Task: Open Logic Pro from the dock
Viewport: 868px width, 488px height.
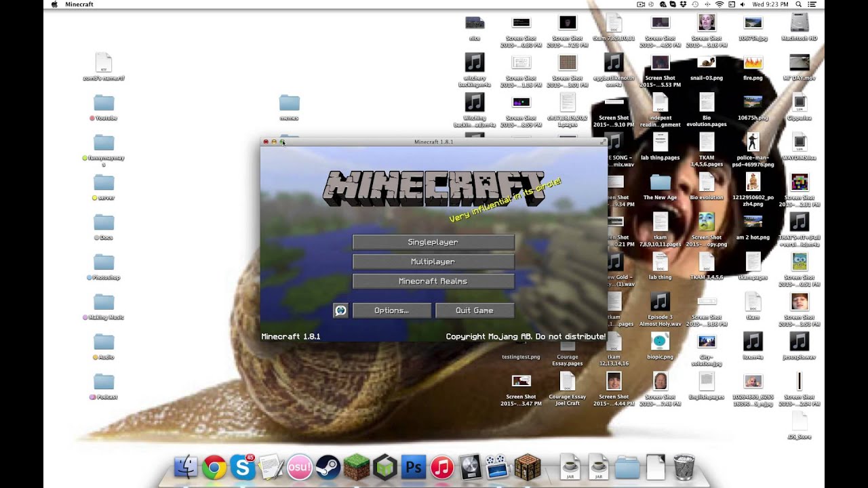Action: [469, 467]
